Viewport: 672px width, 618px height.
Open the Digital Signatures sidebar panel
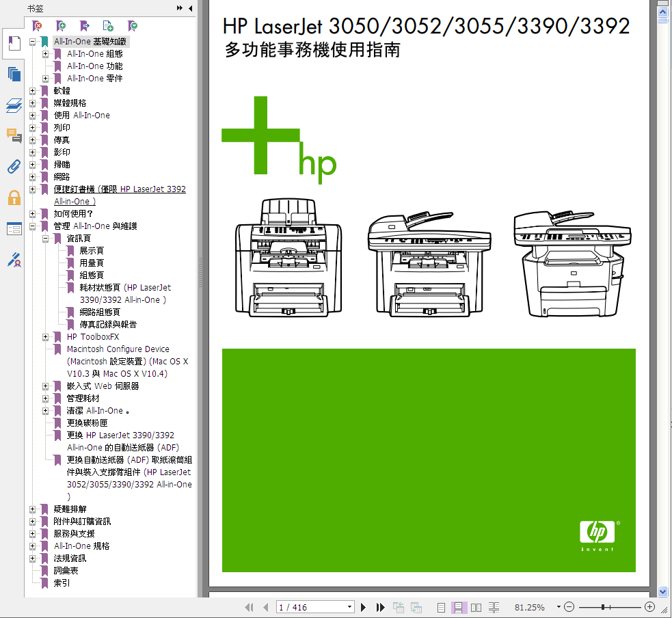click(x=14, y=259)
